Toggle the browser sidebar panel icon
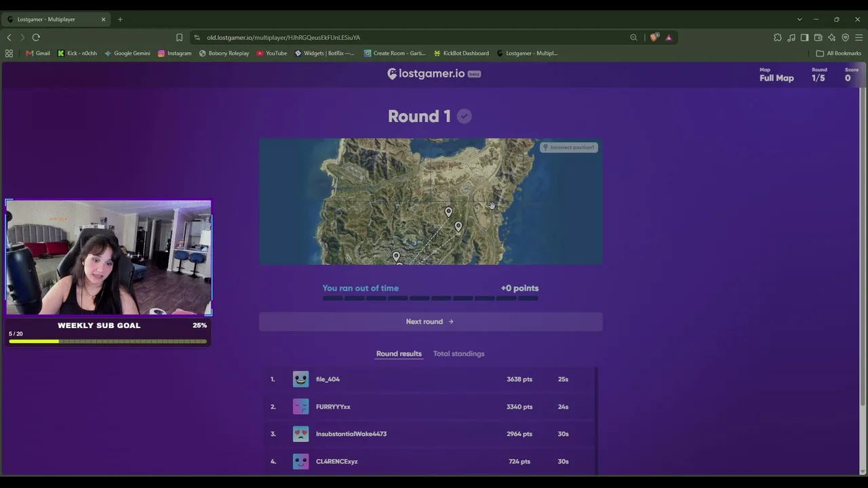Image resolution: width=868 pixels, height=488 pixels. pos(804,37)
